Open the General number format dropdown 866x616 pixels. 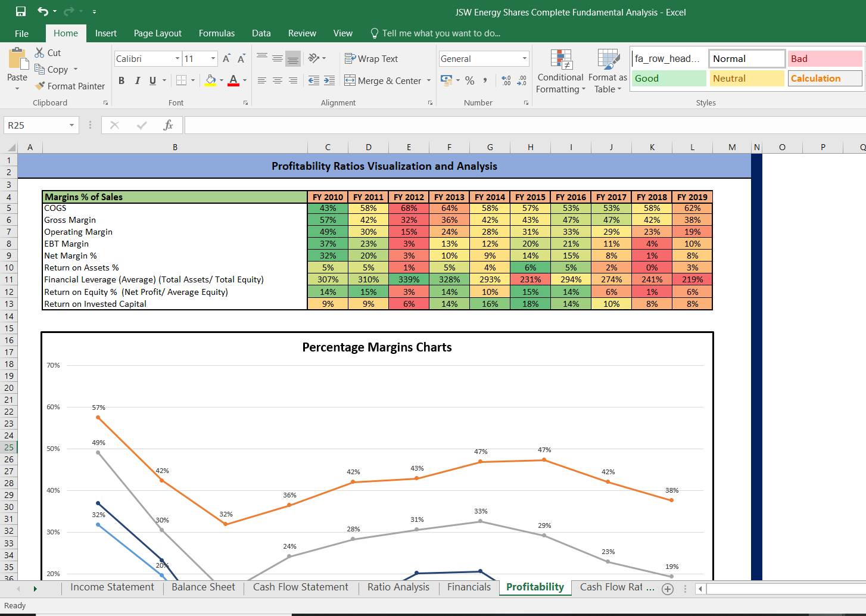point(525,58)
